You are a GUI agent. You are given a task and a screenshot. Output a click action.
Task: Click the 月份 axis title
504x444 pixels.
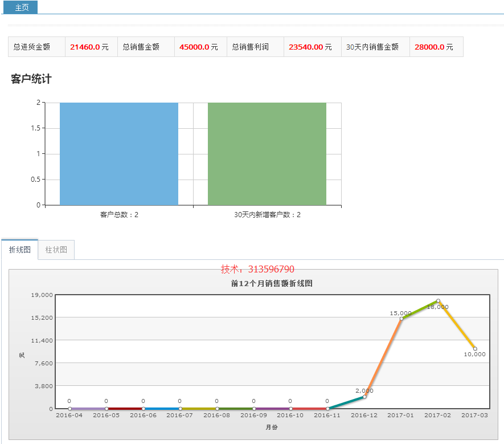272,427
